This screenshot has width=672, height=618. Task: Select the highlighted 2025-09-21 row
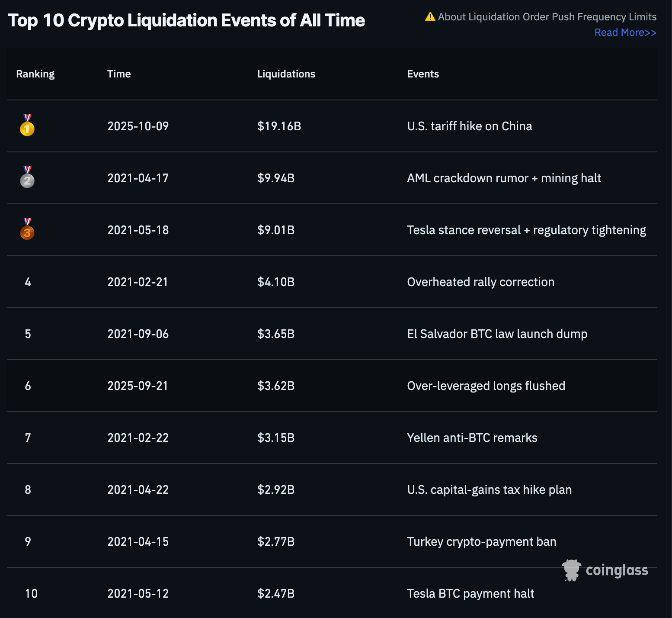[x=332, y=386]
